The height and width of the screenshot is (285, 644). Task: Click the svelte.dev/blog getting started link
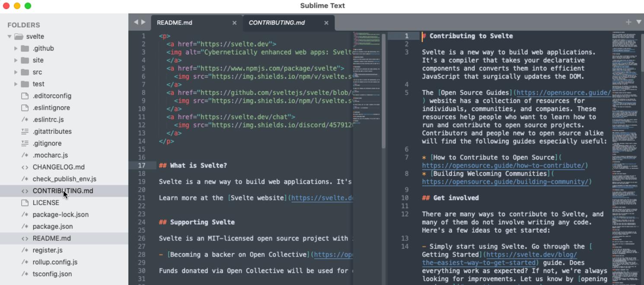[500, 259]
